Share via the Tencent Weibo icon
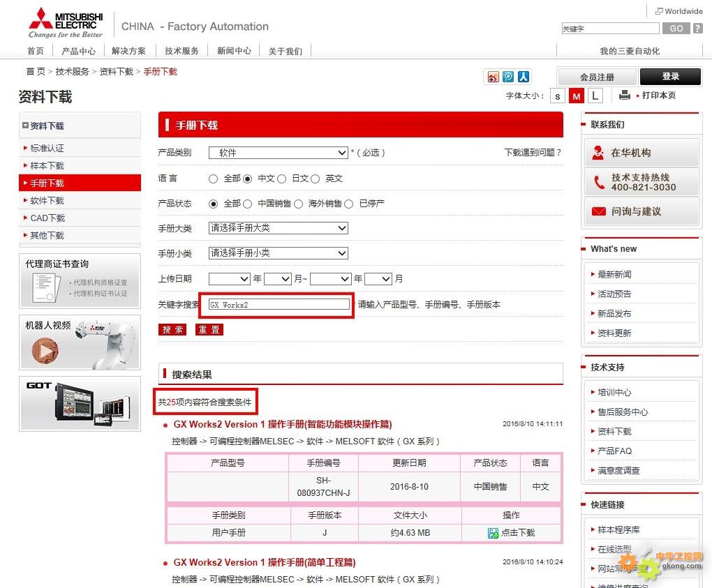Viewport: 712px width, 588px height. (508, 77)
